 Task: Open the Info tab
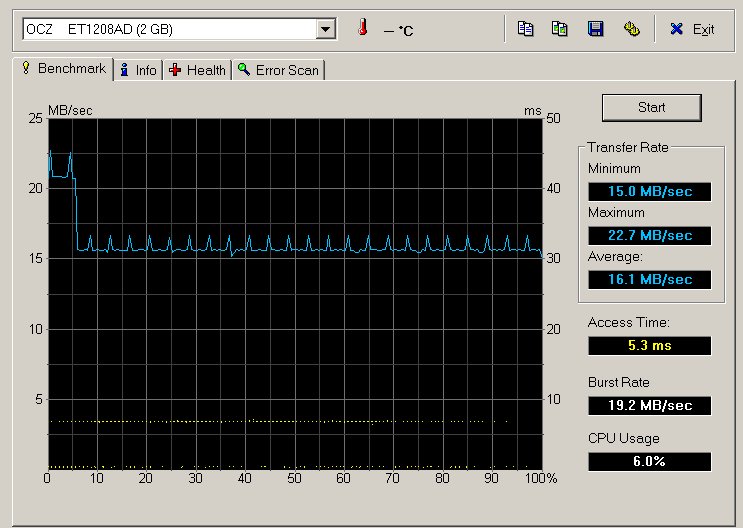tap(138, 70)
